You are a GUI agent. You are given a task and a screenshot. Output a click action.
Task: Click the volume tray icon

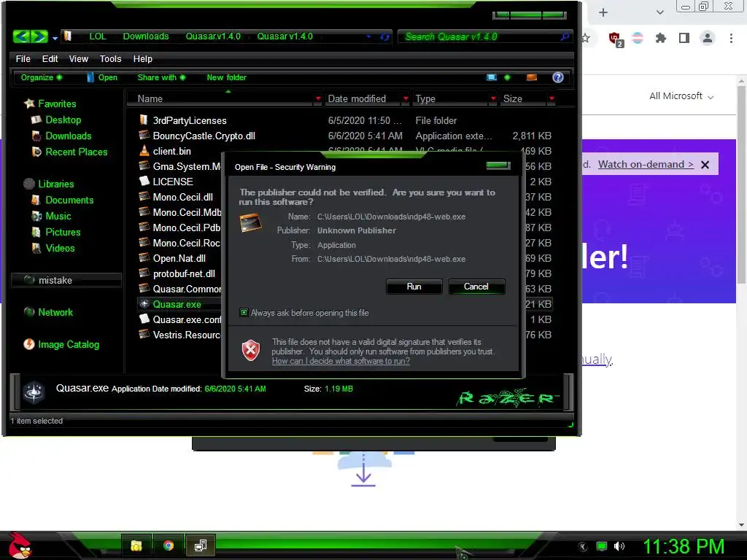619,546
